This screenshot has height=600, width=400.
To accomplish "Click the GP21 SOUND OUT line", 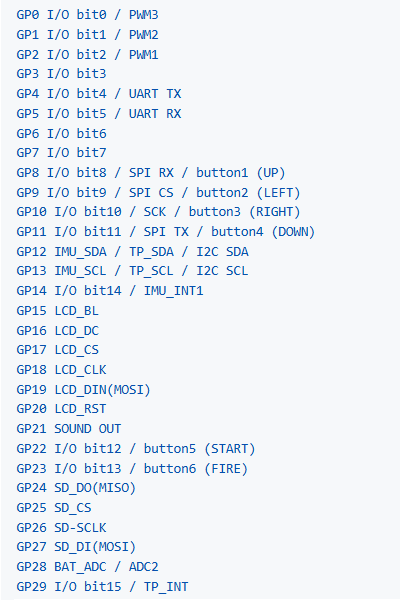I will coord(69,429).
